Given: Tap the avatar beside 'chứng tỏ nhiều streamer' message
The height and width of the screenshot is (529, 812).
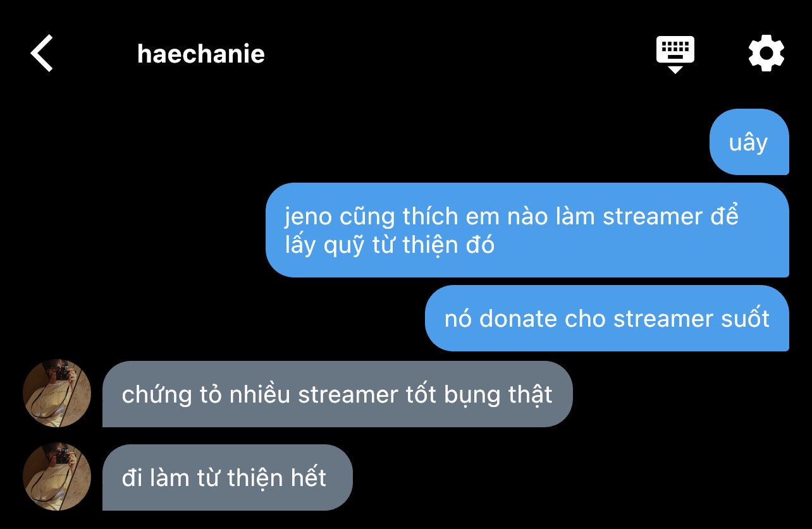Looking at the screenshot, I should click(x=57, y=393).
